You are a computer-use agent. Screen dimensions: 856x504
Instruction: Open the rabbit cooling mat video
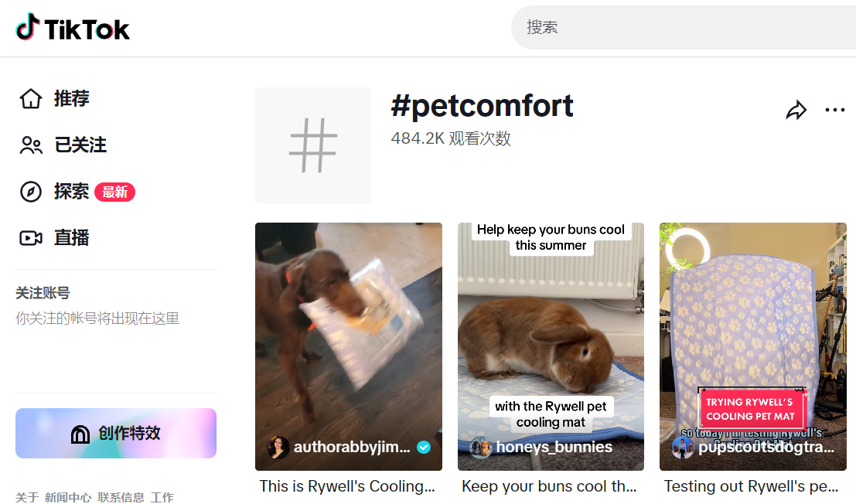point(551,332)
